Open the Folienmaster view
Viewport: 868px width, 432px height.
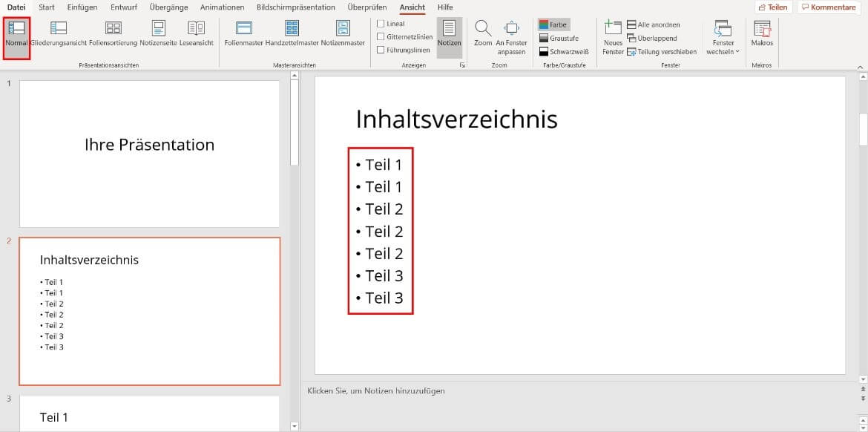click(x=244, y=33)
